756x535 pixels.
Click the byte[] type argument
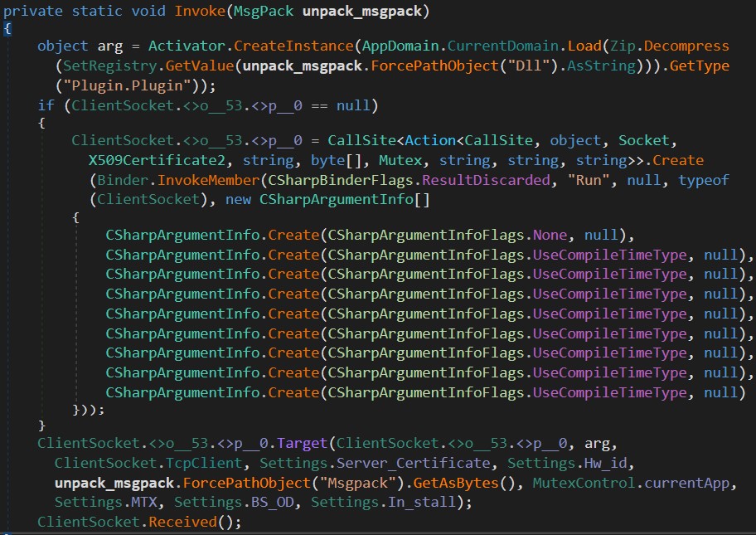(336, 160)
